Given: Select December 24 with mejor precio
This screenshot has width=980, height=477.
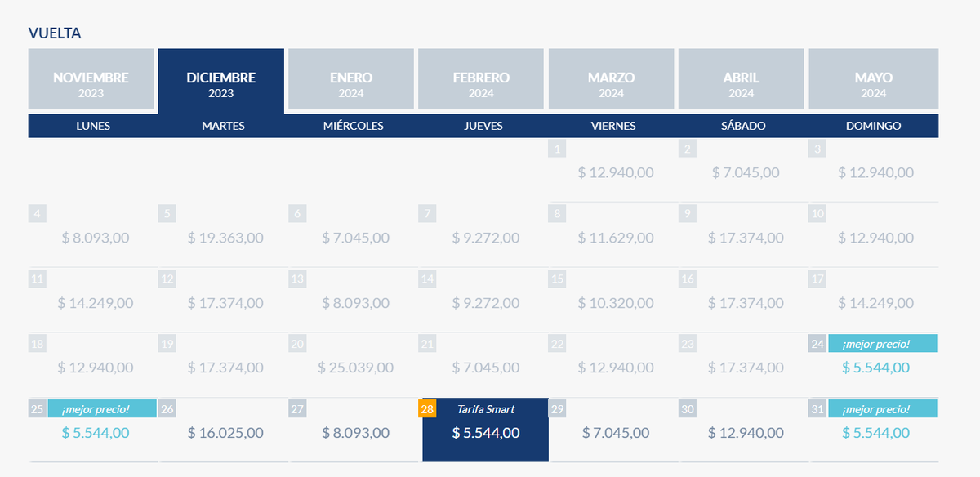Looking at the screenshot, I should [875, 367].
